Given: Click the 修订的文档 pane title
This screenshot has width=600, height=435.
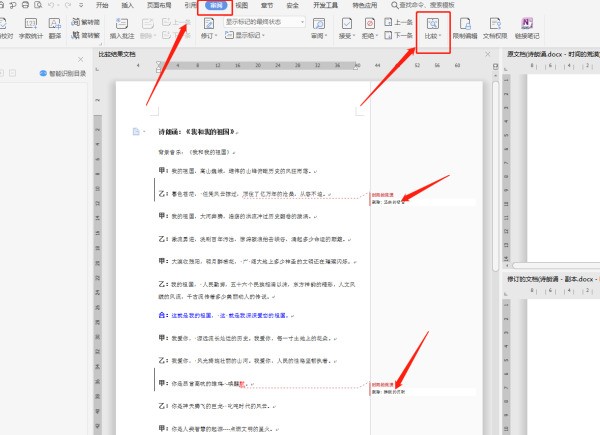Looking at the screenshot, I should [553, 279].
